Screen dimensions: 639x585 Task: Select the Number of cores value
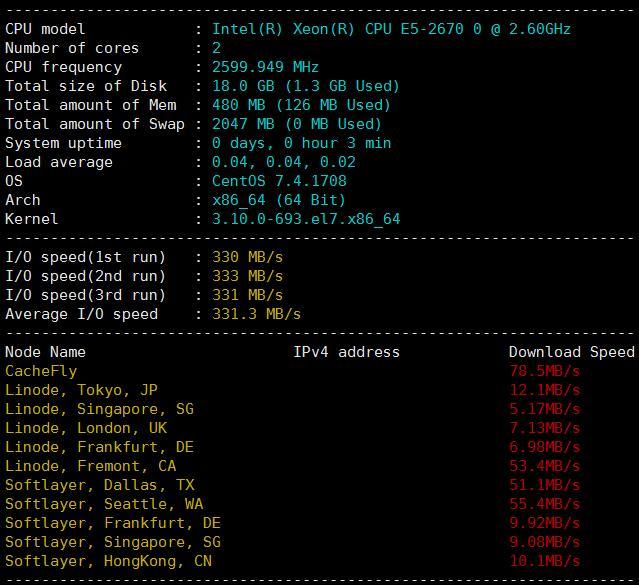tap(216, 48)
